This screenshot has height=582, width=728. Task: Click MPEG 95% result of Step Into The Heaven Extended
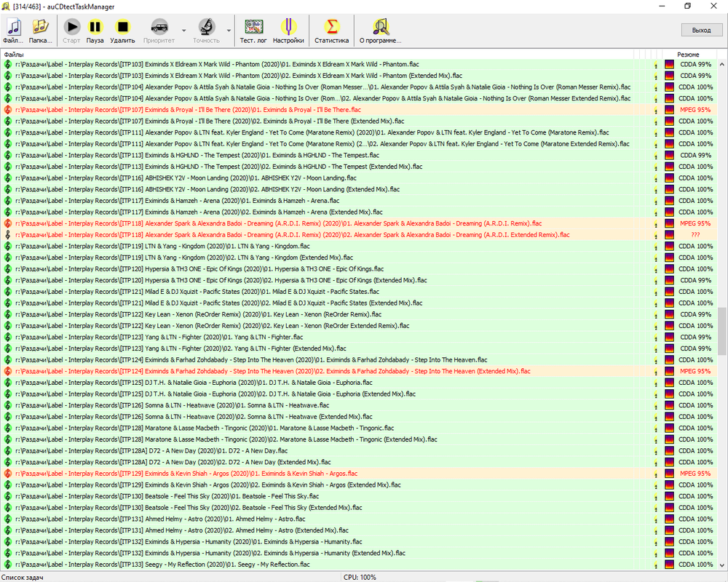(695, 371)
